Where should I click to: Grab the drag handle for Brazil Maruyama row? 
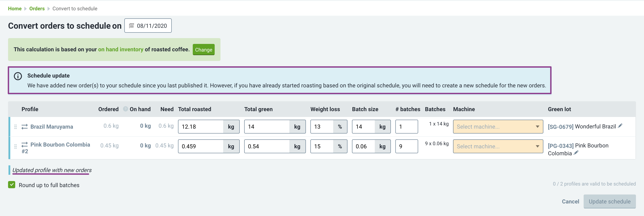(x=15, y=127)
